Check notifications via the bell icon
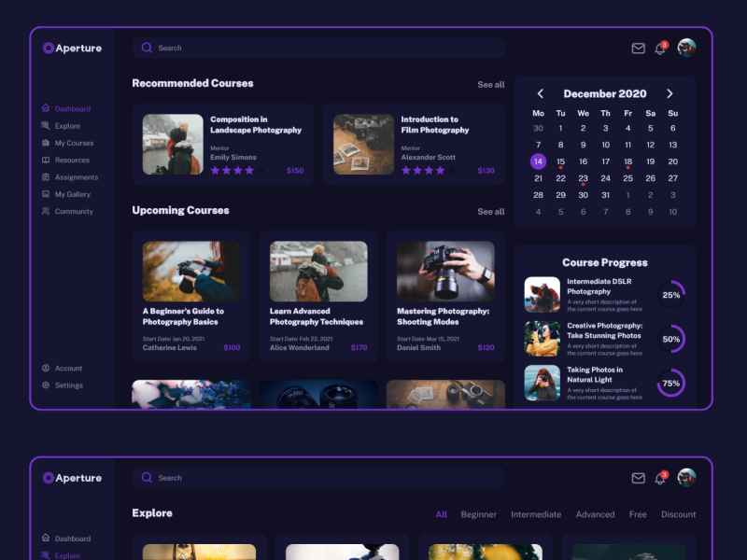 [660, 48]
